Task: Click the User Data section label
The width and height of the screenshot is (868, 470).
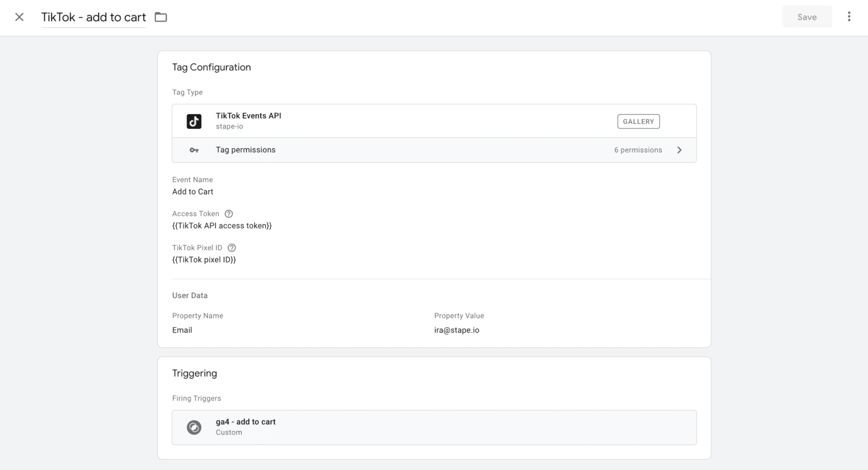Action: click(190, 295)
